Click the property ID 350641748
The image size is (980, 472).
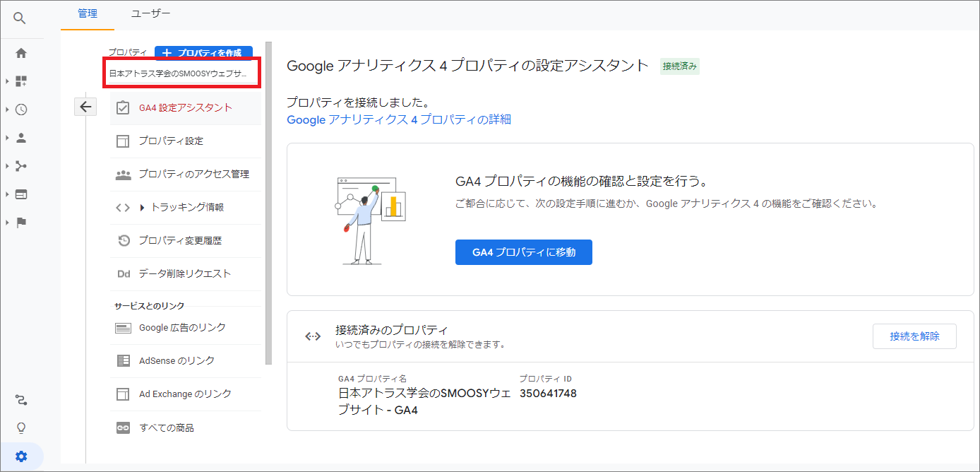coord(548,394)
